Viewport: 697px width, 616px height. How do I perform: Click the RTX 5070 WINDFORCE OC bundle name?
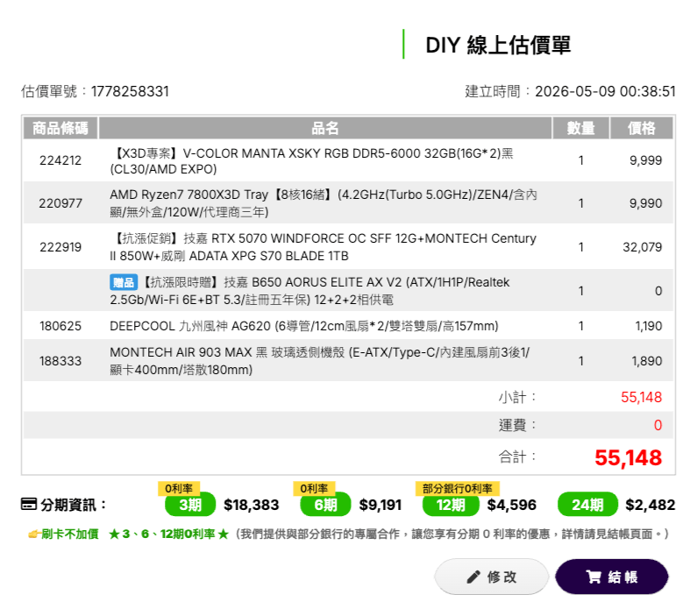(323, 247)
